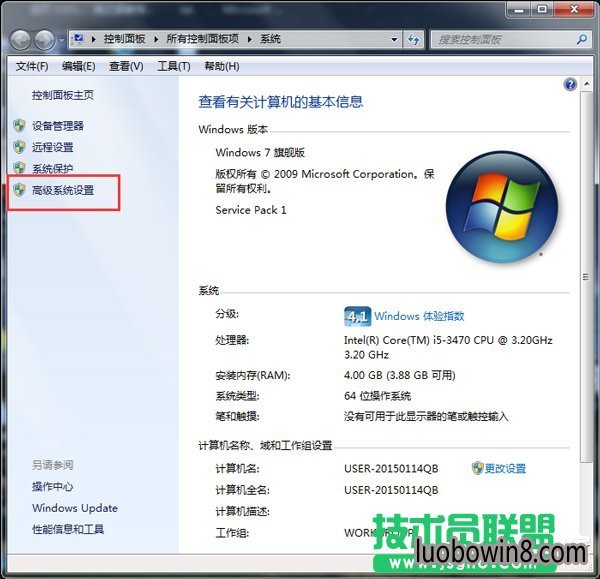Select system type value 64 位操作系统
The height and width of the screenshot is (579, 600).
(377, 396)
